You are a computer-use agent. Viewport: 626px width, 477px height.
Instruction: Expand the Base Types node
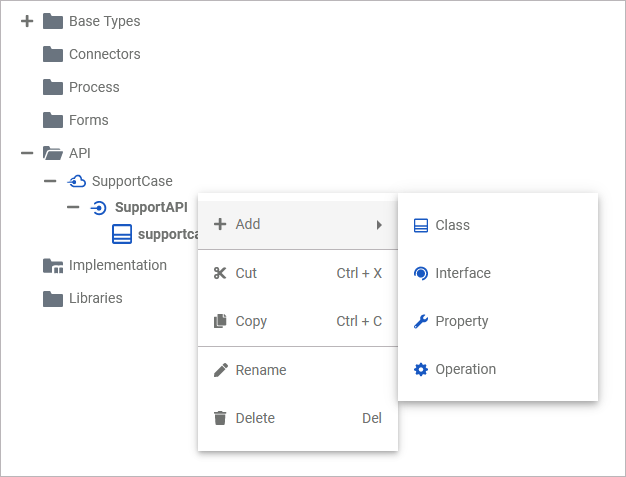point(27,21)
